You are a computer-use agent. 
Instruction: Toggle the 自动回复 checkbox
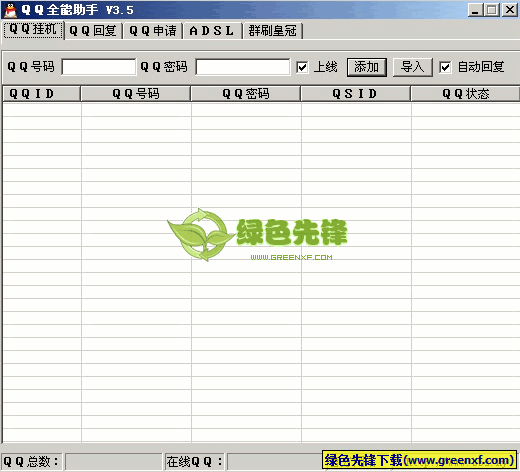(445, 67)
